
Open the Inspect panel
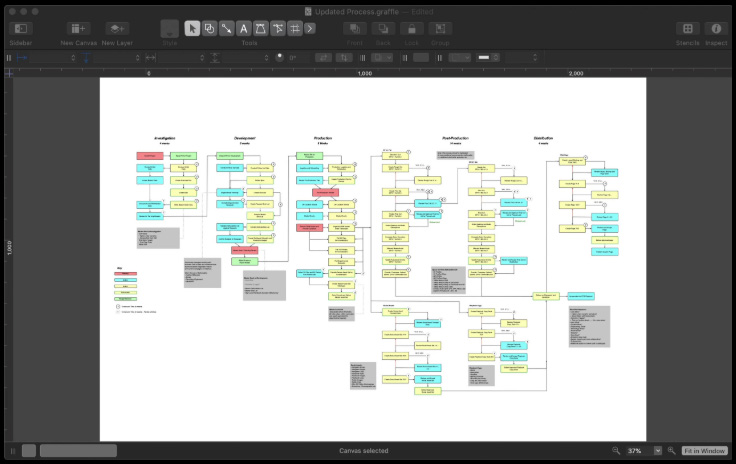tap(716, 29)
